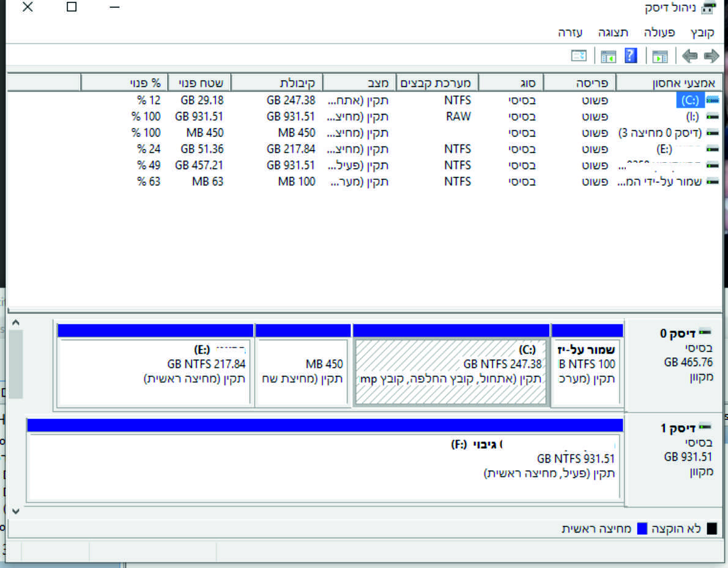This screenshot has height=568, width=728.
Task: Select the שמור על-ידי המ... volume row name
Action: click(x=659, y=182)
